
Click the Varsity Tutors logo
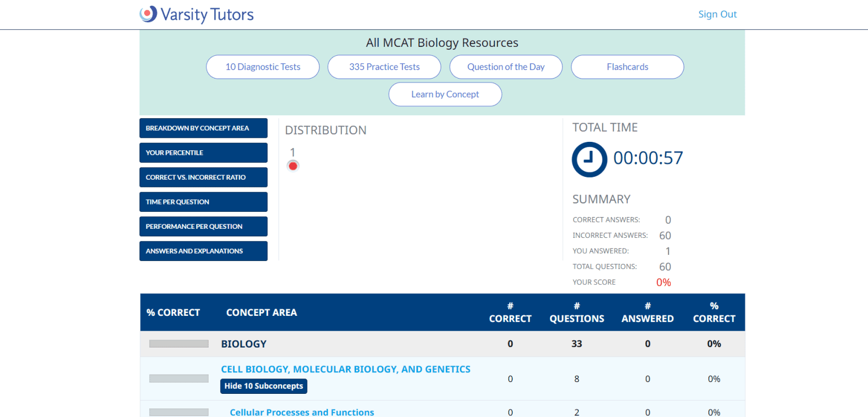coord(196,14)
